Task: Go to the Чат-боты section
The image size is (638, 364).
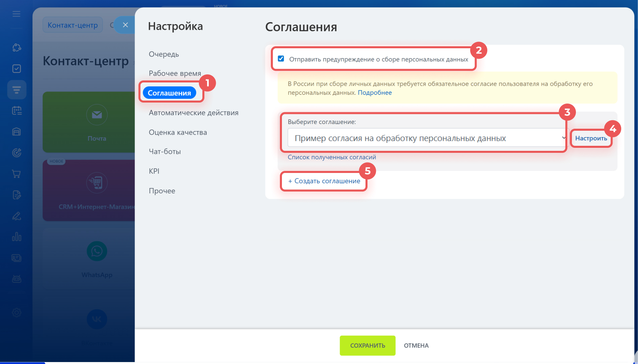Action: tap(165, 151)
